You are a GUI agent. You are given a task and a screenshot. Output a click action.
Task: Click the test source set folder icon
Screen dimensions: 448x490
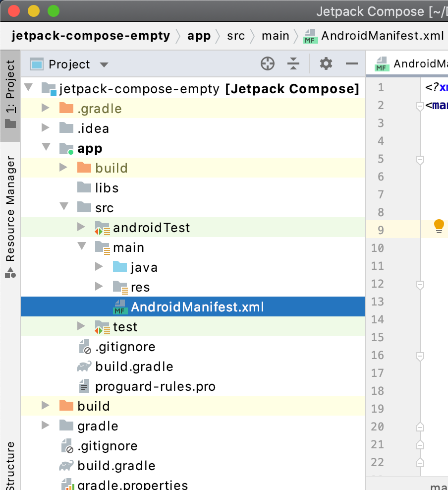click(102, 327)
